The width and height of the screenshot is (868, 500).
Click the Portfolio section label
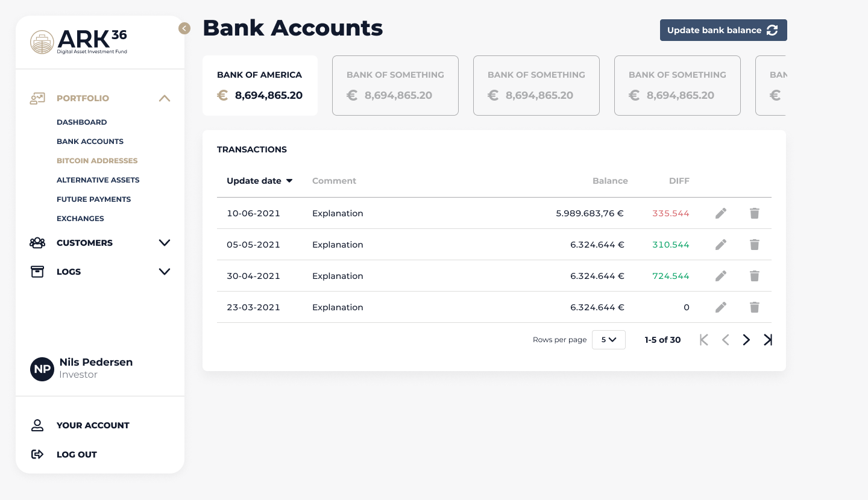tap(83, 98)
